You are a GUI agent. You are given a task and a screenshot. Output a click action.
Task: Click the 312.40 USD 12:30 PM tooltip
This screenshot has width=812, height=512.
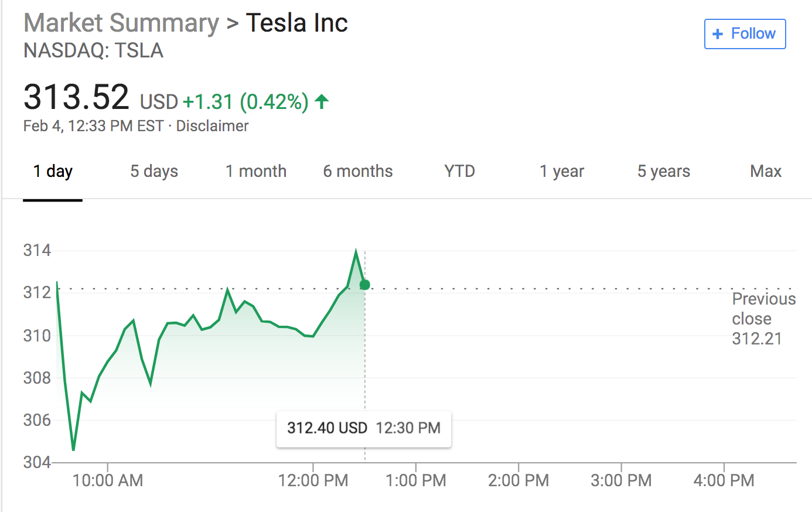tap(364, 428)
